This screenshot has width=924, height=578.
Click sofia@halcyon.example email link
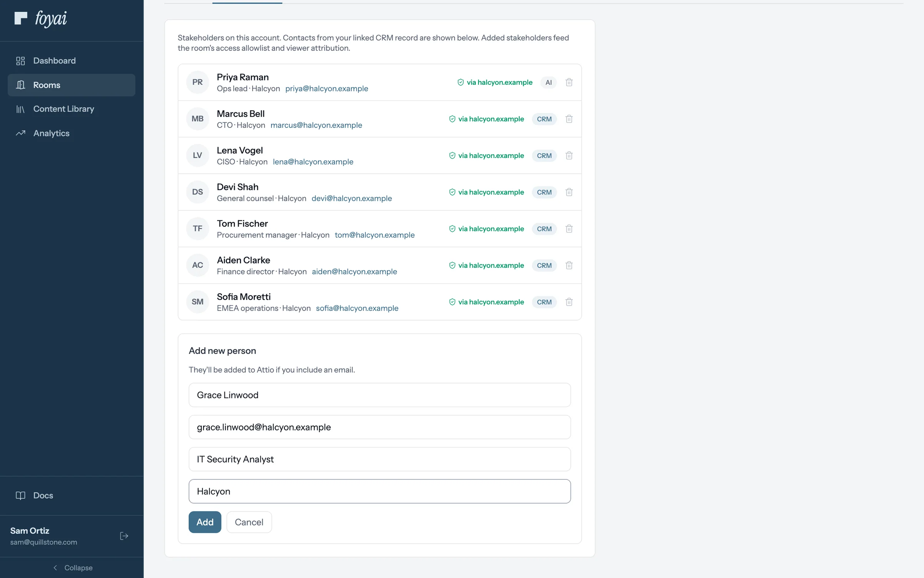pyautogui.click(x=357, y=308)
